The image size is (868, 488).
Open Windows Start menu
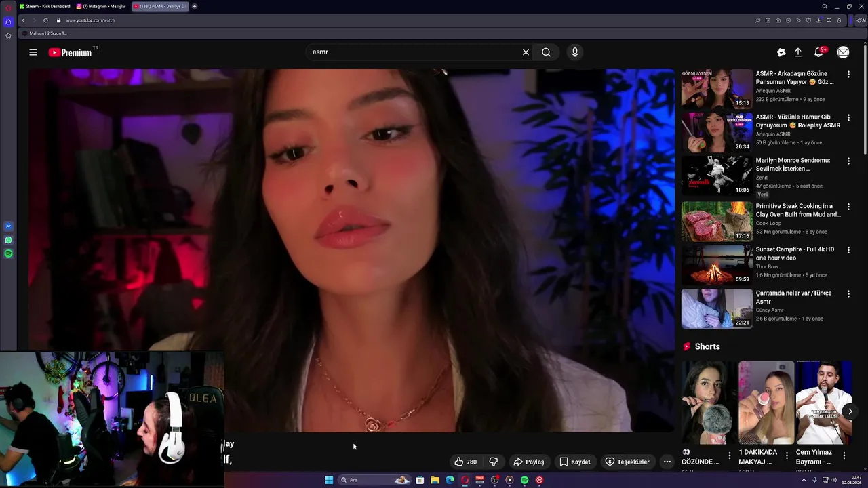pyautogui.click(x=329, y=480)
